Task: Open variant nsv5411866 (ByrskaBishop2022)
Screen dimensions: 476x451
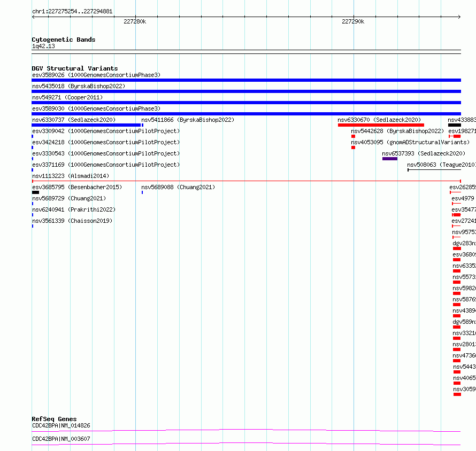Action: coord(188,120)
